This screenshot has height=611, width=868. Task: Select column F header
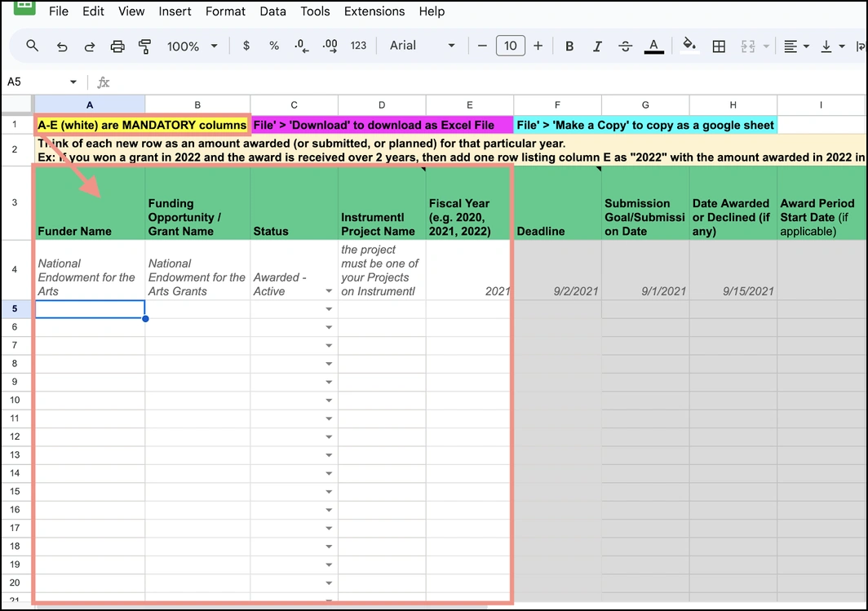pos(557,104)
